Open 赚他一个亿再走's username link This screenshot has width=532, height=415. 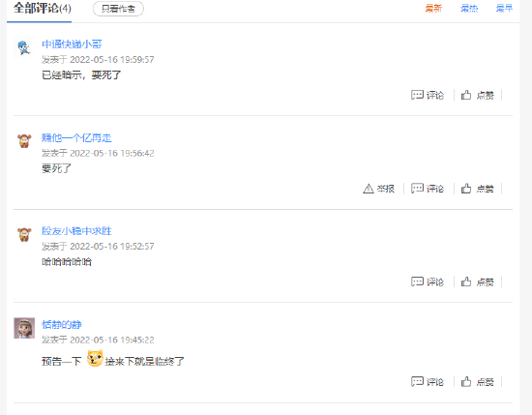(x=76, y=137)
